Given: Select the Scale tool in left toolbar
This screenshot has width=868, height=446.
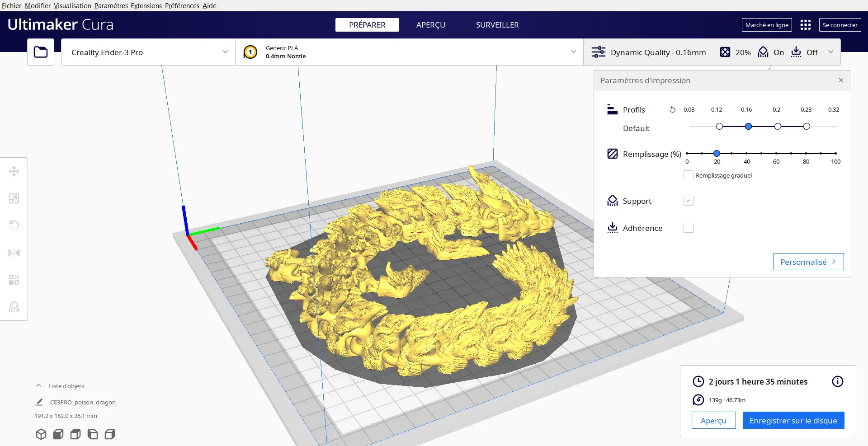Looking at the screenshot, I should coord(14,198).
